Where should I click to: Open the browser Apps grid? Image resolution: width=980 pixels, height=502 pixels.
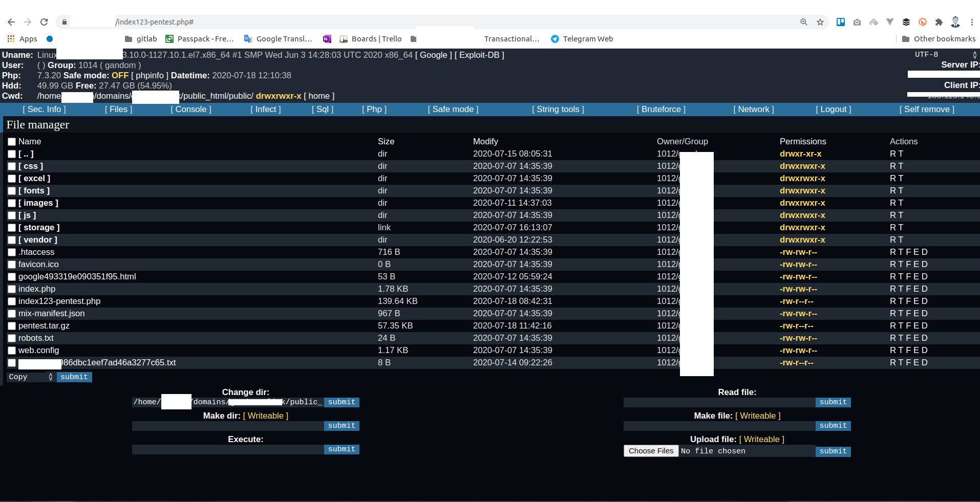(10, 38)
